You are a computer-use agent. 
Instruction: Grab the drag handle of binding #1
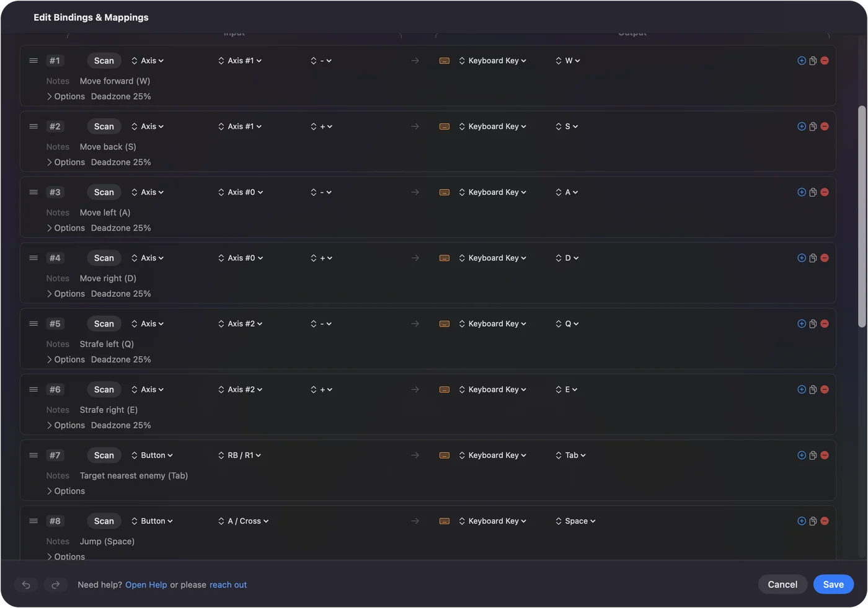point(33,61)
